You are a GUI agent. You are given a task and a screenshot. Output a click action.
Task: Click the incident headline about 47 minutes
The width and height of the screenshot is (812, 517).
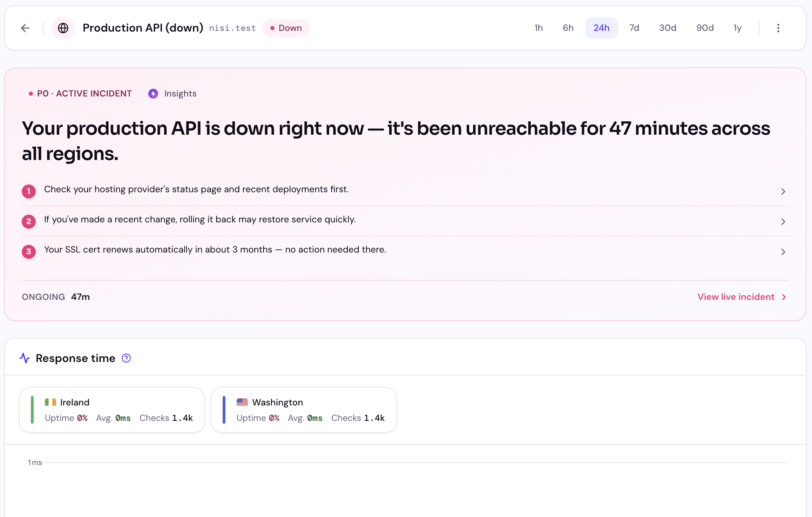[396, 141]
